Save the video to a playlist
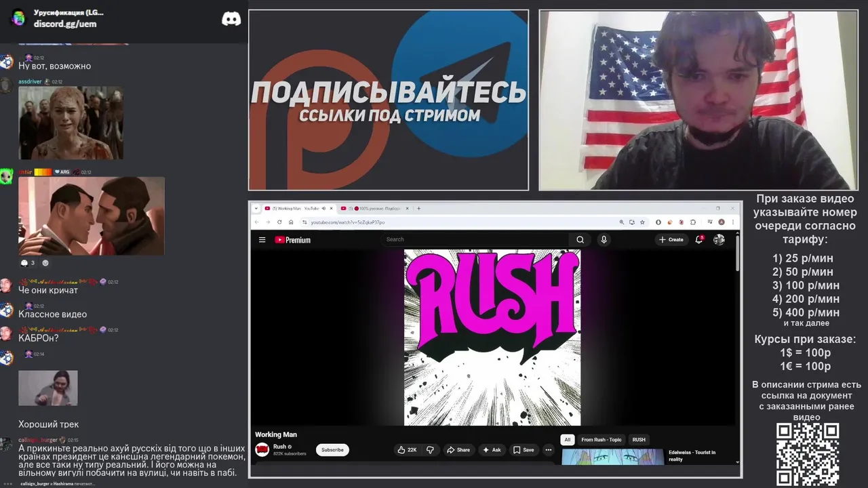Viewport: 868px width, 488px height. [x=524, y=450]
